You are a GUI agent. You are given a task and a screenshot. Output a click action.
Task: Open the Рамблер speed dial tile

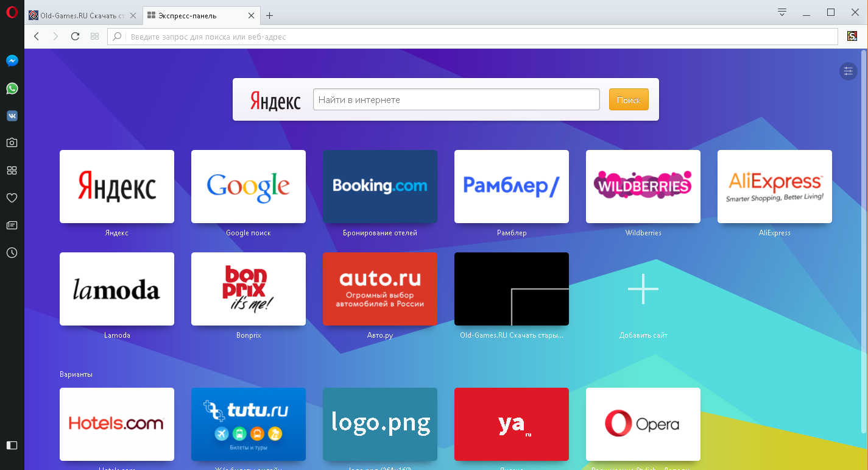[x=512, y=187]
